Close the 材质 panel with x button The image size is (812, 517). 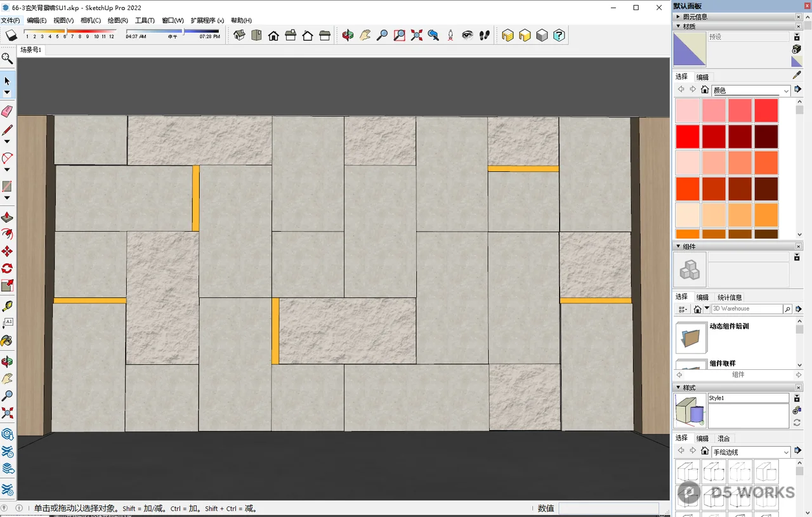click(798, 26)
